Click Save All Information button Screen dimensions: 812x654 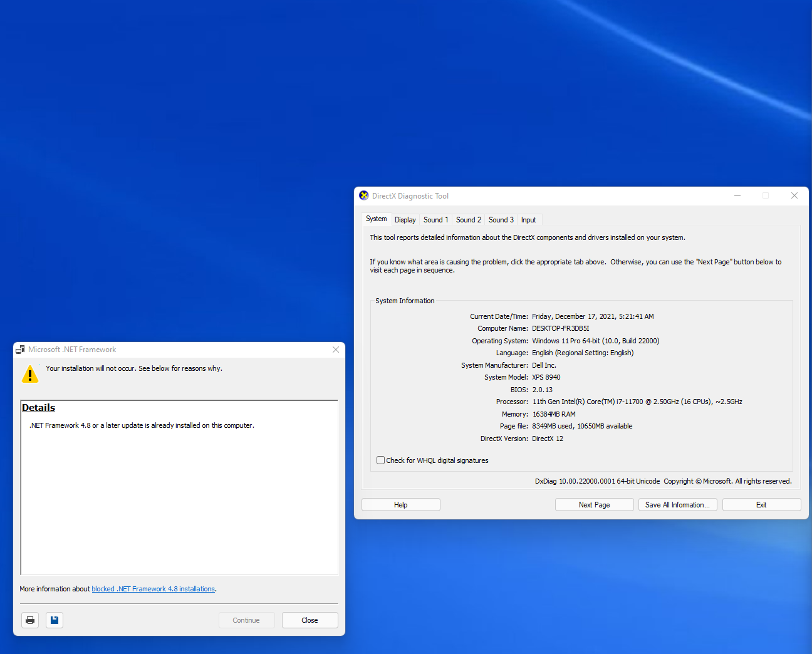point(677,505)
